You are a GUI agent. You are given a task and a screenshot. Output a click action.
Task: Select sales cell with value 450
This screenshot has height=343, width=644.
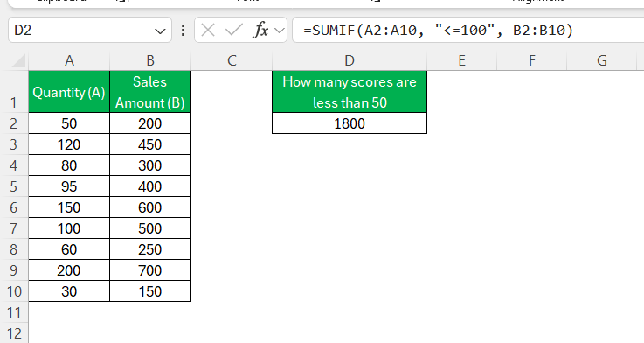tap(150, 144)
